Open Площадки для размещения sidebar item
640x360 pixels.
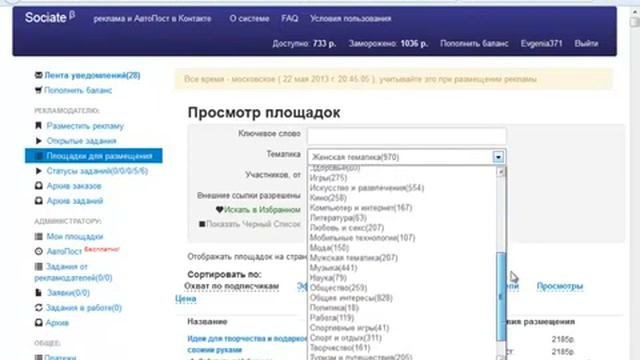tap(93, 156)
